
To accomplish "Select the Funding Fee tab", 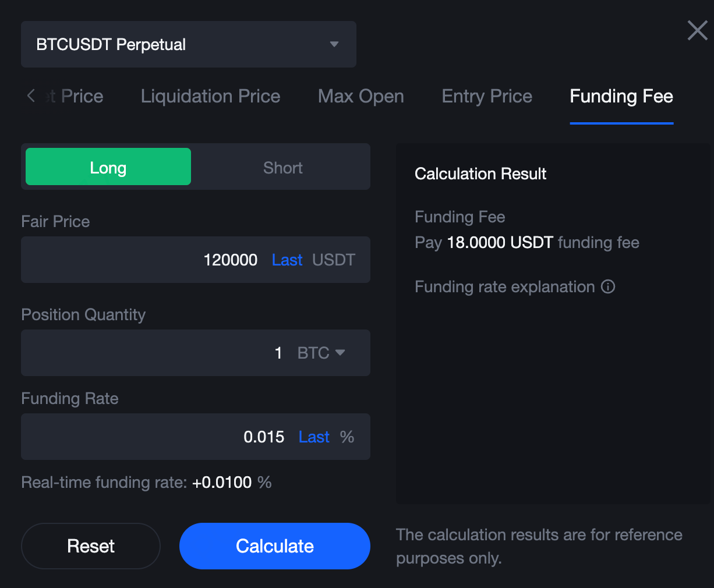I will tap(621, 96).
